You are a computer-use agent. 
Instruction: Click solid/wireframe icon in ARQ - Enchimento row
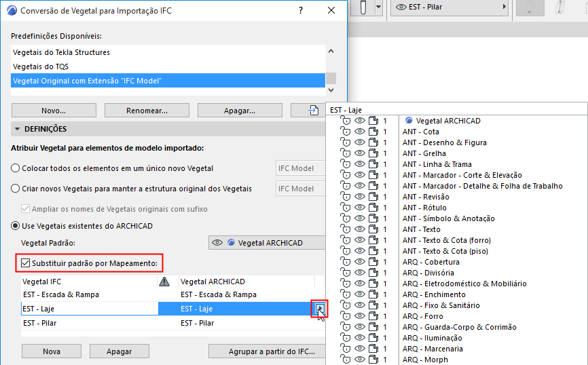pyautogui.click(x=373, y=294)
